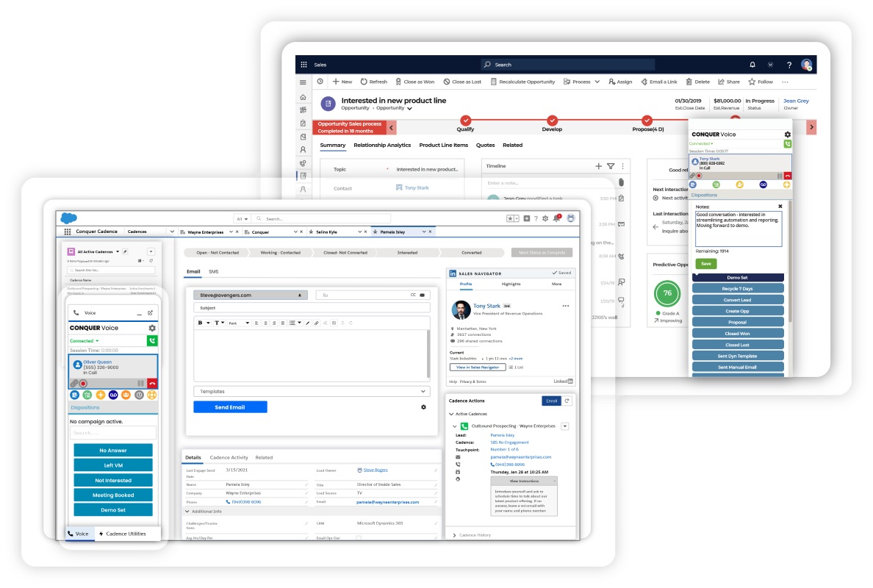The width and height of the screenshot is (873, 588).
Task: Switch to the SMS tab
Action: (x=214, y=272)
